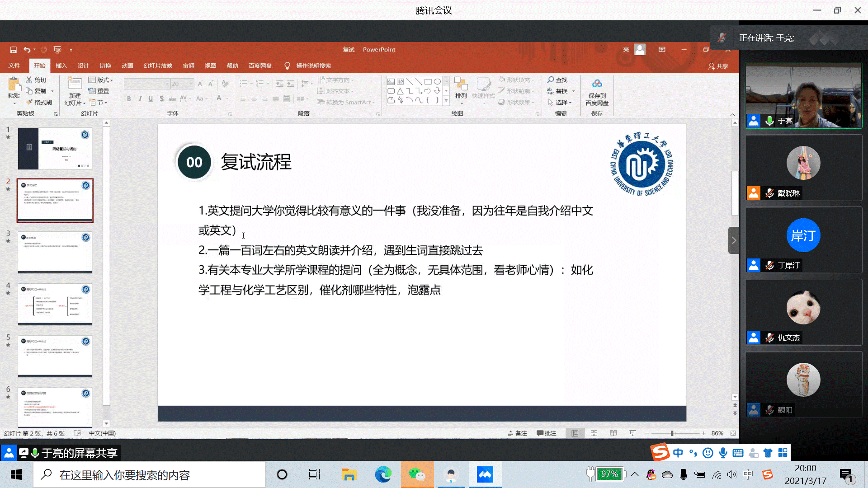
Task: Click the increase font size icon
Action: click(x=200, y=84)
